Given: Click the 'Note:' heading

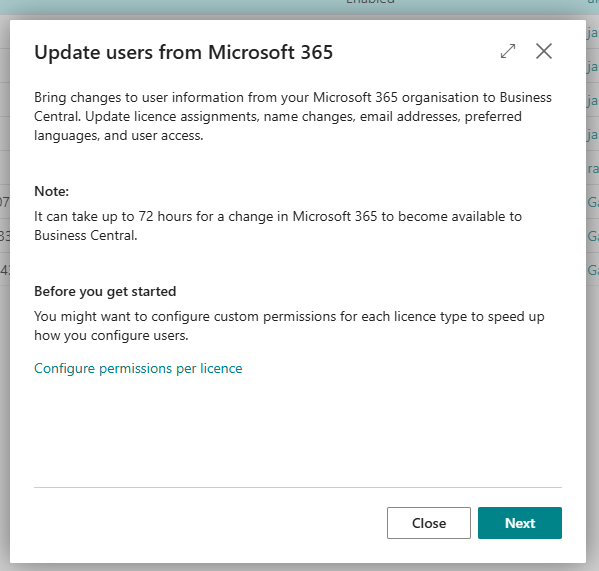Looking at the screenshot, I should coord(52,191).
